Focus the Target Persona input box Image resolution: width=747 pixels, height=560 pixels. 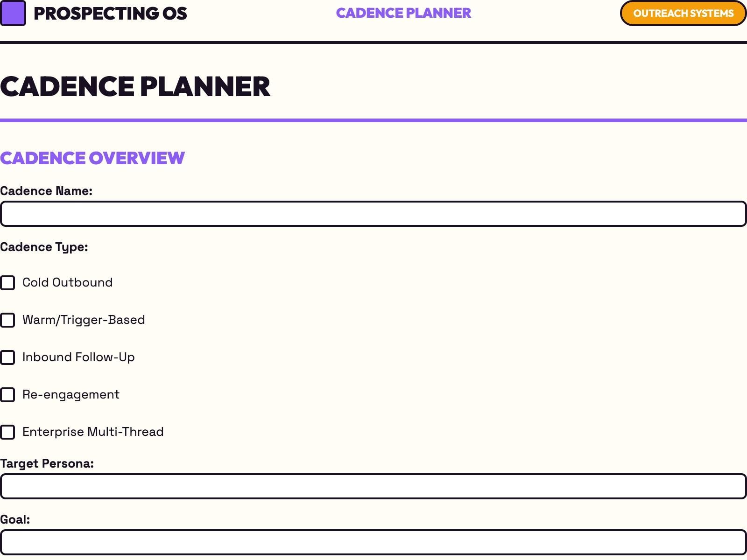[373, 486]
